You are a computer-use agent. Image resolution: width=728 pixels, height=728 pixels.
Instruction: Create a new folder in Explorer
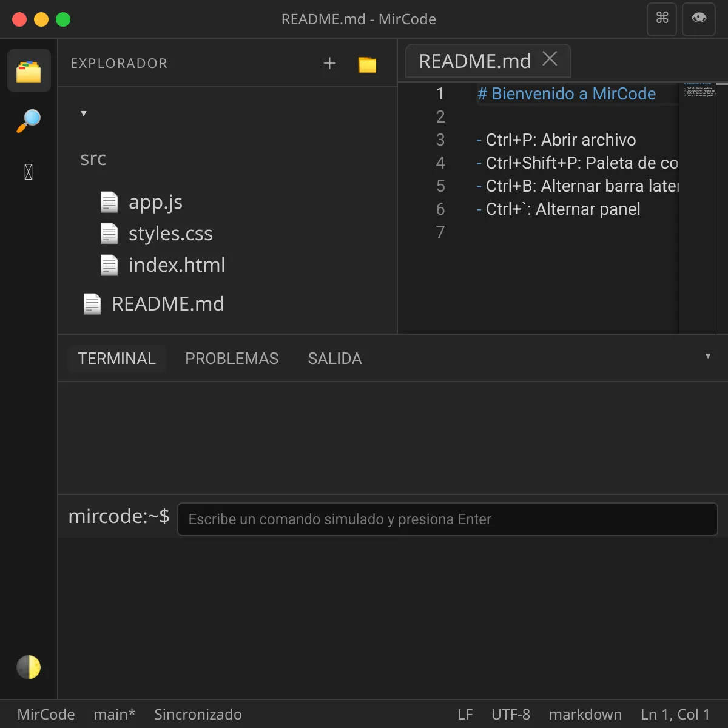coord(367,64)
